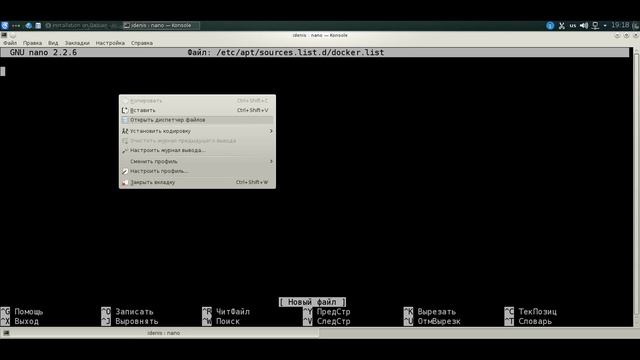Click the ^G Помощь shortcut label
Screen dimensions: 640x360
pyautogui.click(x=22, y=311)
